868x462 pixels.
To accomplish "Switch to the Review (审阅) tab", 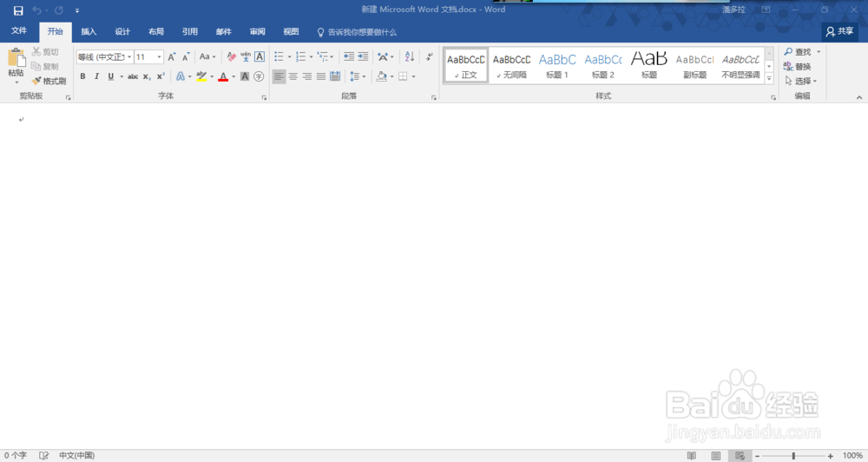I will (258, 31).
